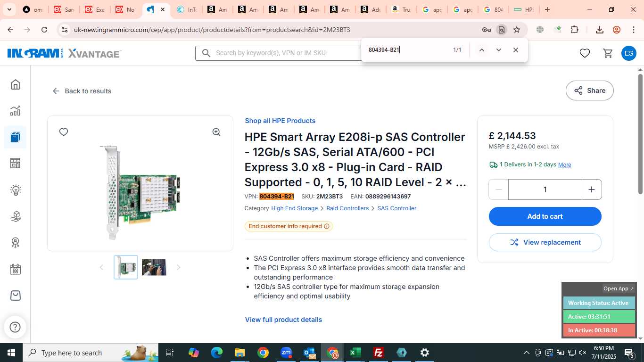Show previous product thumbnail arrow
Image resolution: width=644 pixels, height=362 pixels.
coord(101,267)
